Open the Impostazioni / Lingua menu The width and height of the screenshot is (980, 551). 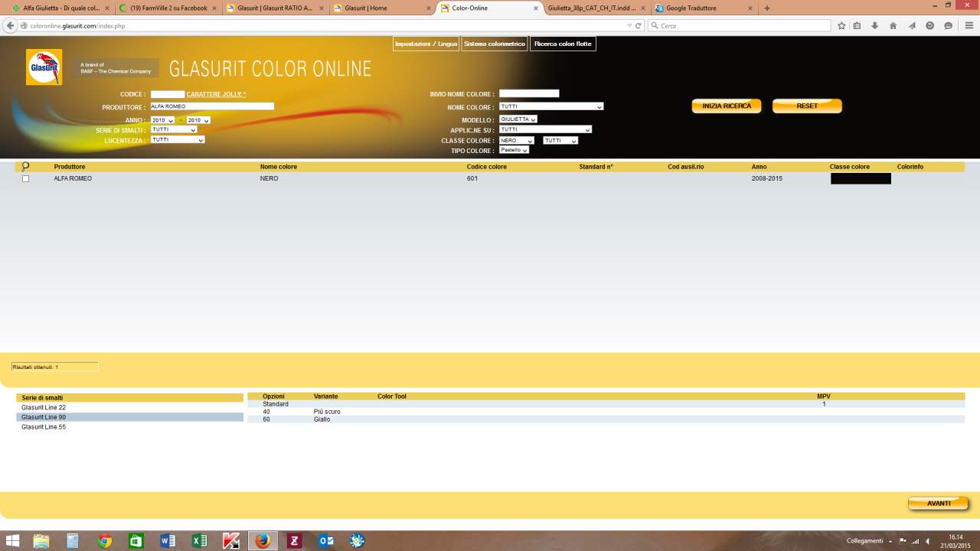click(426, 44)
